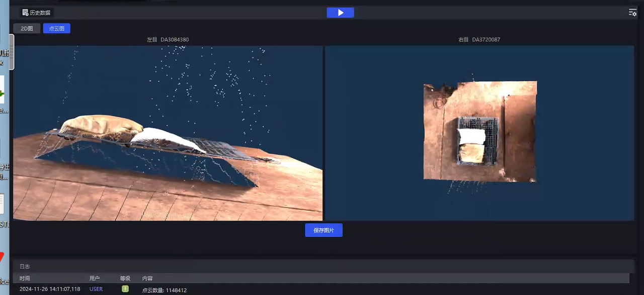The height and width of the screenshot is (295, 644).
Task: Click the 用户 column header
Action: [x=95, y=278]
